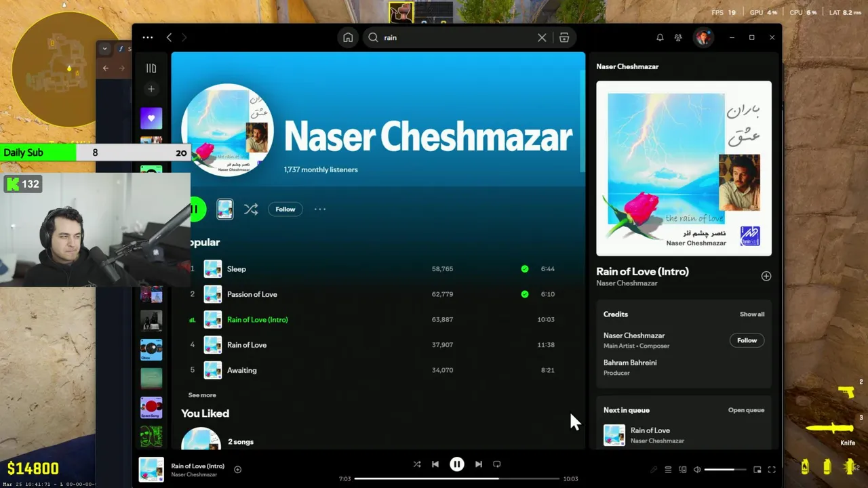Click the back arrow in the window behind Spotify
The width and height of the screenshot is (868, 488).
[106, 68]
